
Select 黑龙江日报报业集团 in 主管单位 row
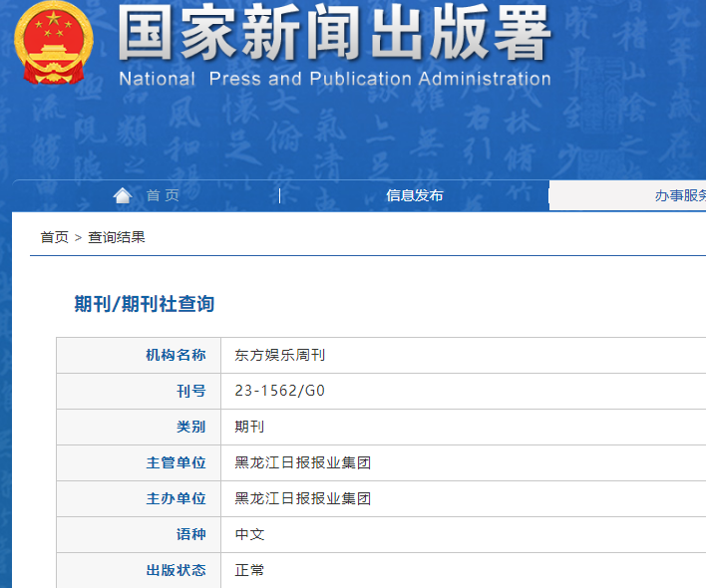tap(302, 462)
